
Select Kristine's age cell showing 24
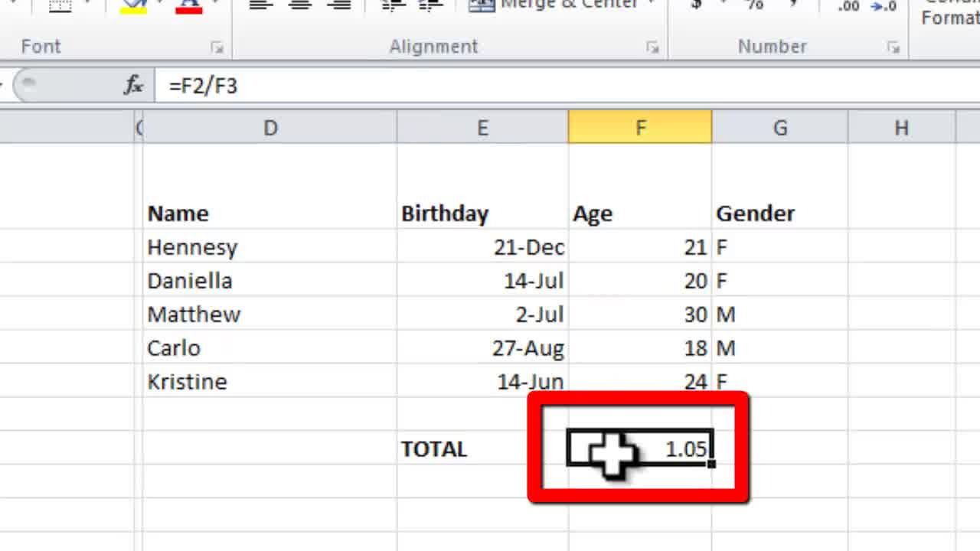(640, 381)
